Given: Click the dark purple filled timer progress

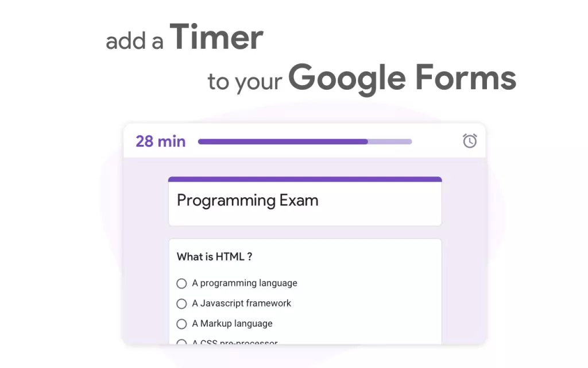Looking at the screenshot, I should click(x=283, y=141).
